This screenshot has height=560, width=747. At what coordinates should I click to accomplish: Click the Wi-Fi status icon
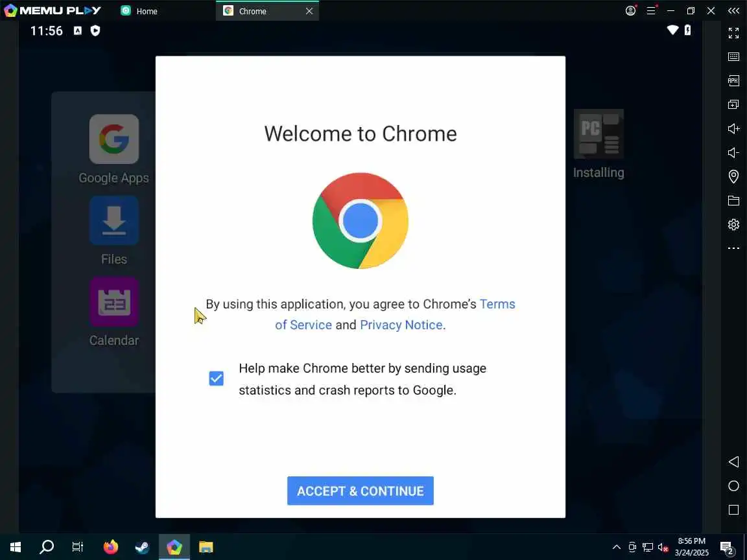pos(672,30)
